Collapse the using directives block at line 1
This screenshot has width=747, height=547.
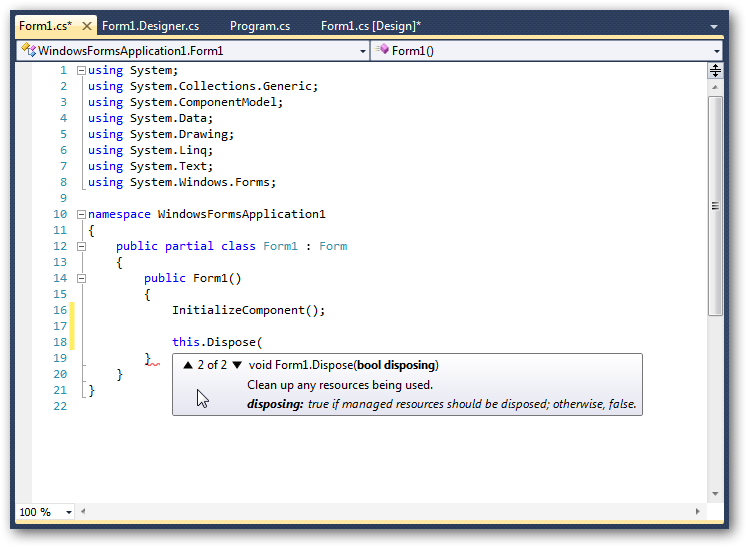[x=81, y=70]
